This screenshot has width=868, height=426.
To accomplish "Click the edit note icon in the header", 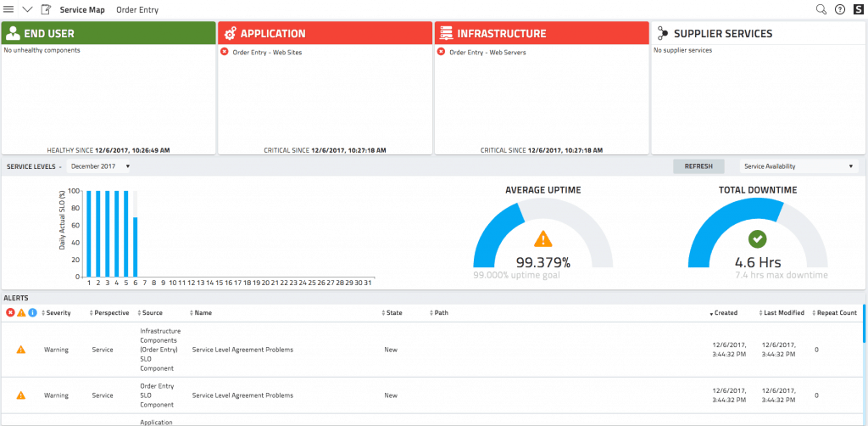I will (47, 9).
